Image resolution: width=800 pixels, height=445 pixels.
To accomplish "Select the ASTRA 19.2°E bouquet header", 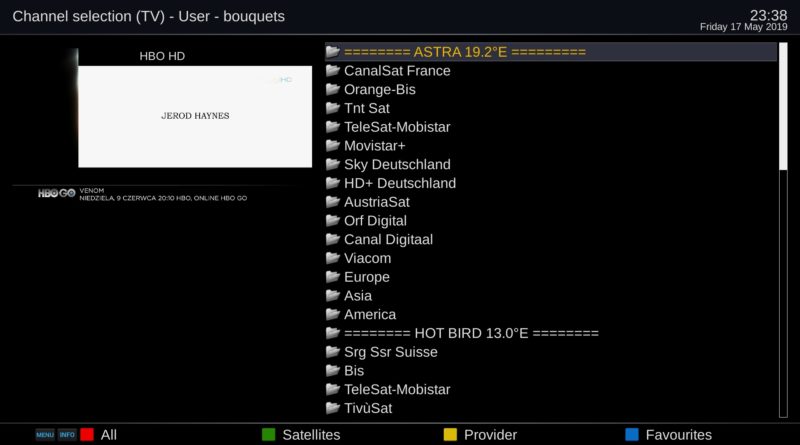I will [551, 52].
